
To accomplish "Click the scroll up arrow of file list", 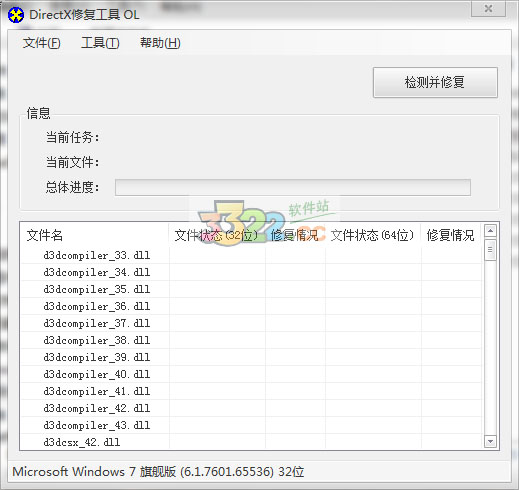I will click(490, 231).
